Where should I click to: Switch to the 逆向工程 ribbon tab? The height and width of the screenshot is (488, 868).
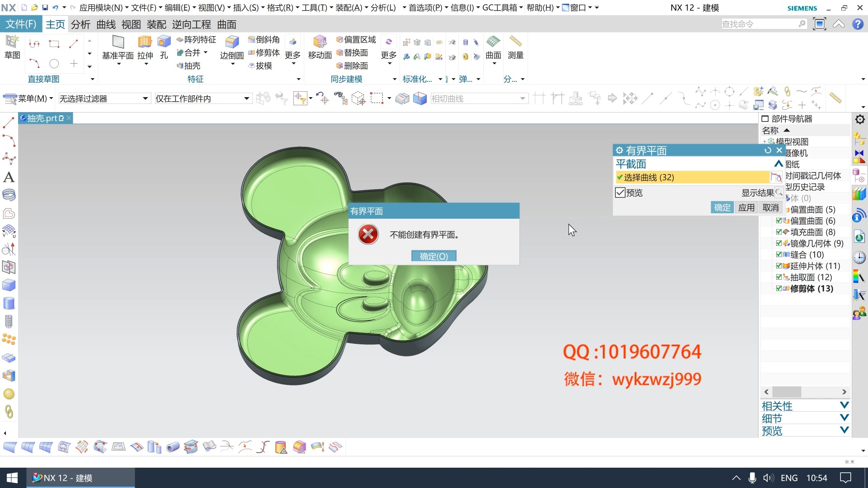tap(192, 24)
